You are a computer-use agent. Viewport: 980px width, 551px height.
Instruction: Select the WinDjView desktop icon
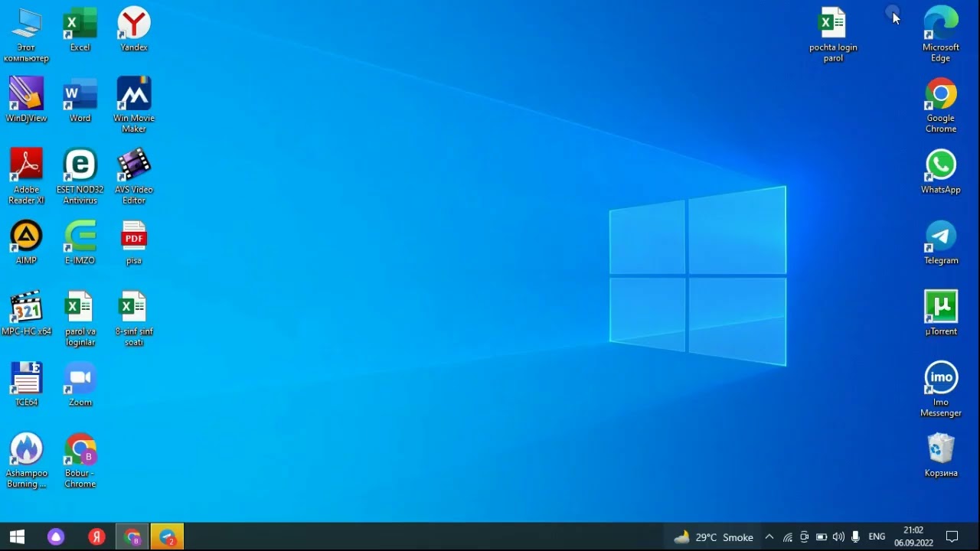click(x=26, y=100)
